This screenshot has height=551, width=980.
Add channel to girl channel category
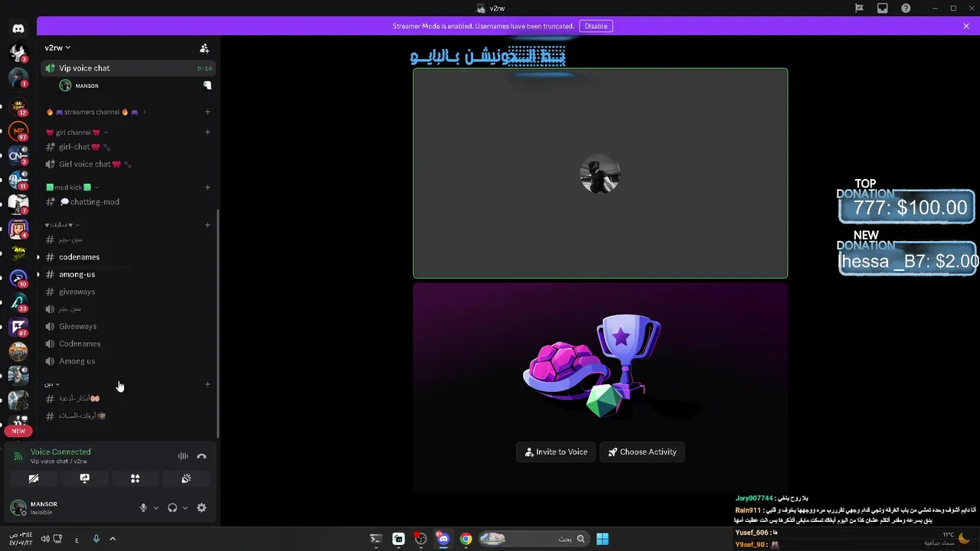pos(207,132)
